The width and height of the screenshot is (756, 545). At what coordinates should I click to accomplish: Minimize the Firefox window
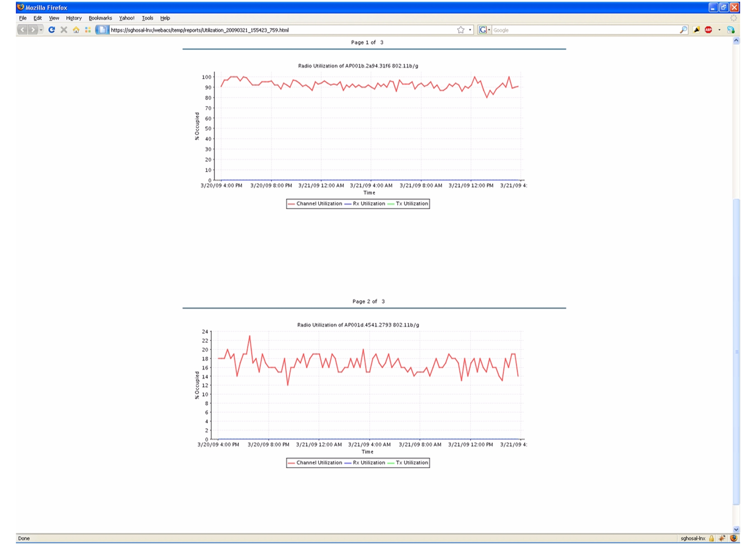[x=713, y=7]
